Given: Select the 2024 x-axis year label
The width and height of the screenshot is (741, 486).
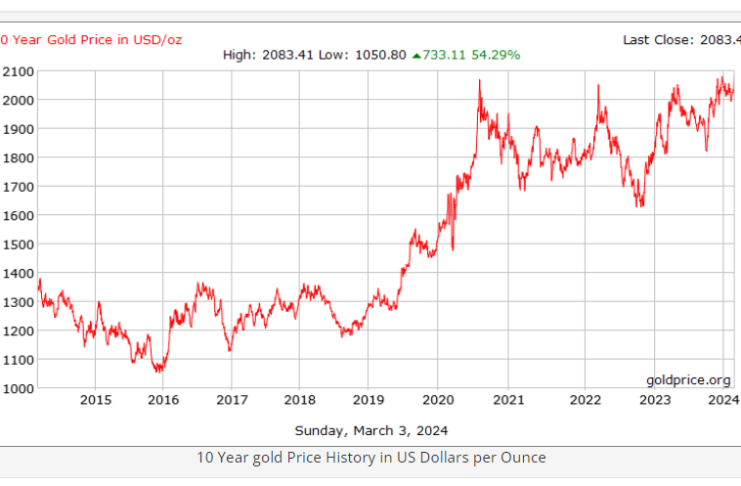Looking at the screenshot, I should (723, 400).
